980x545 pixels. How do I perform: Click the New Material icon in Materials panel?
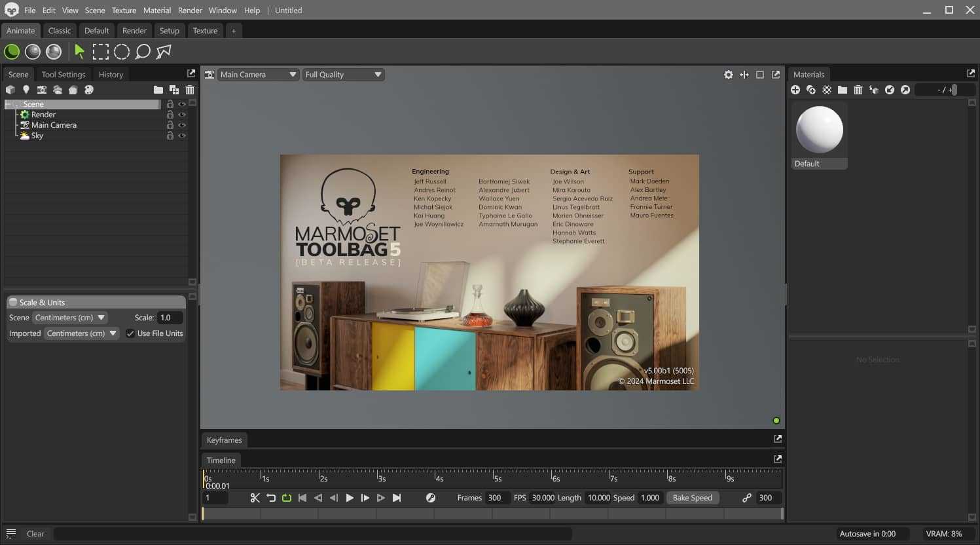coord(795,90)
